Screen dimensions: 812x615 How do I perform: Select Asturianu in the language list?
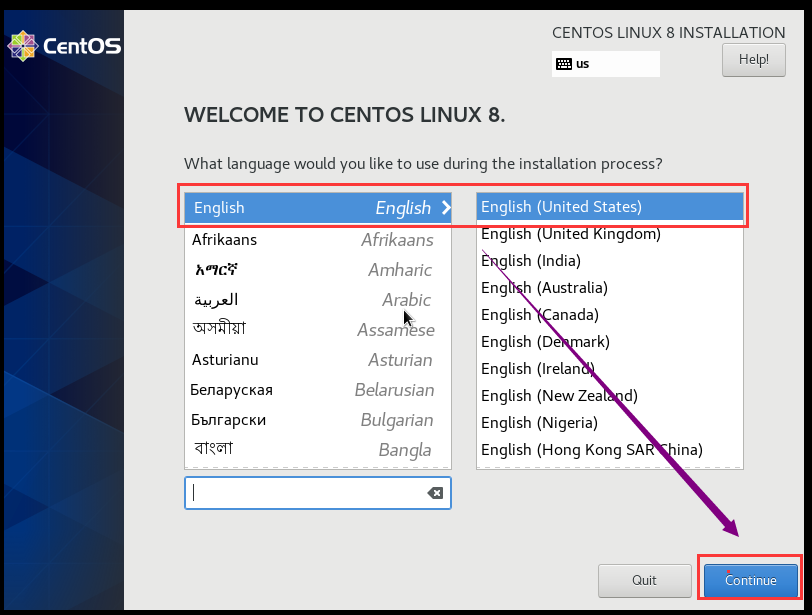pos(317,360)
